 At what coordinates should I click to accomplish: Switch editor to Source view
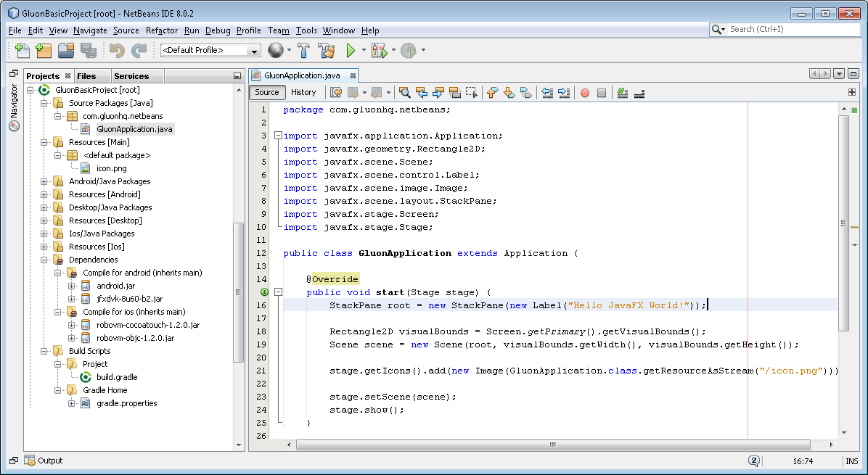coord(267,92)
